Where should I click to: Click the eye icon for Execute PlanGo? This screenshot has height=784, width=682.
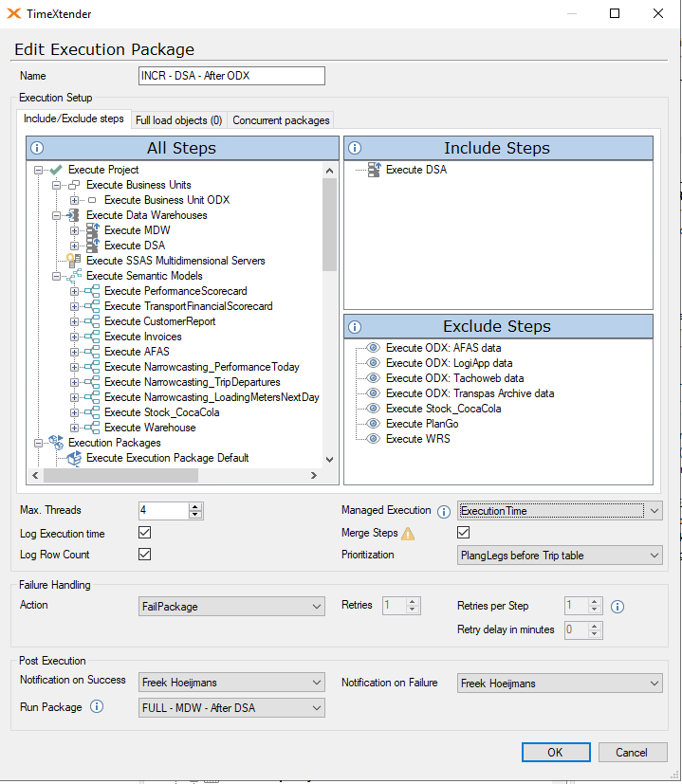click(x=374, y=424)
